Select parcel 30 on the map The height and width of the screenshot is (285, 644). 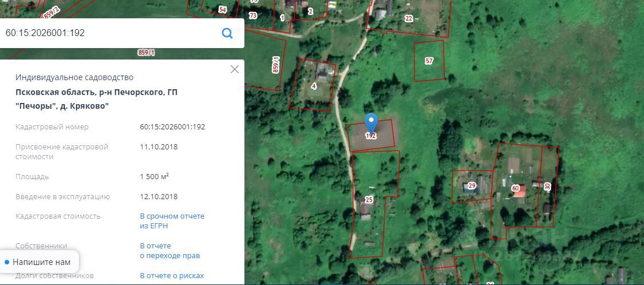tap(547, 187)
